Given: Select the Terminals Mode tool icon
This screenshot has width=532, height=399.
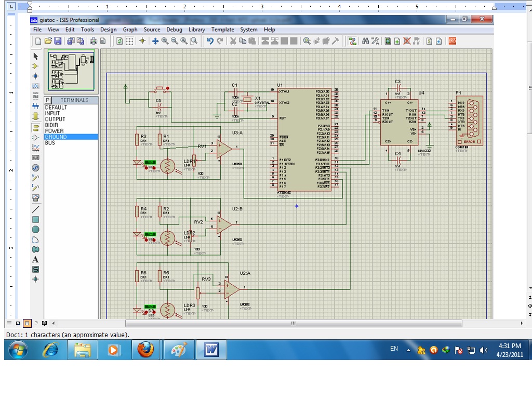Looking at the screenshot, I should (35, 127).
